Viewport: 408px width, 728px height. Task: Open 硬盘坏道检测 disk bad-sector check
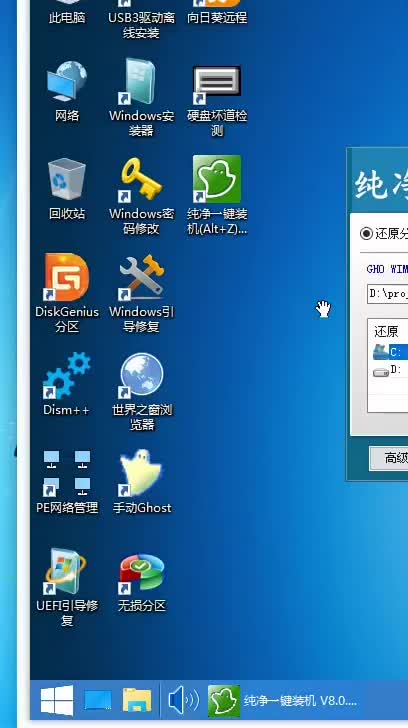[x=217, y=100]
